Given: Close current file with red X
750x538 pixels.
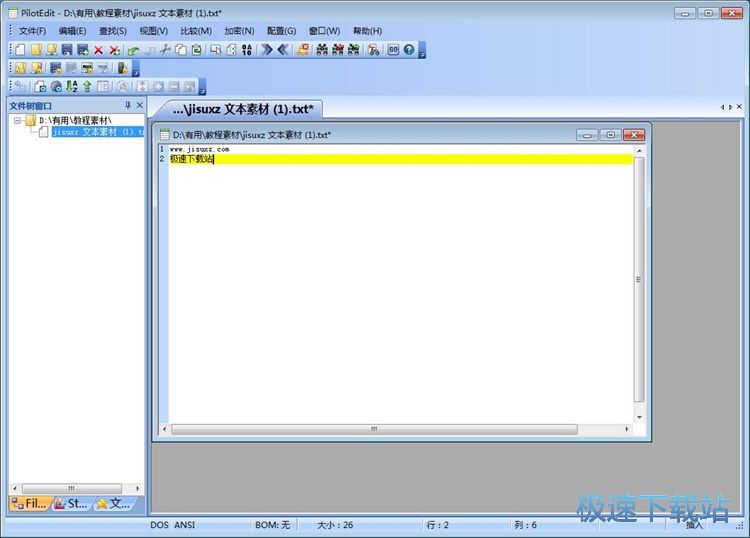Looking at the screenshot, I should tap(99, 50).
